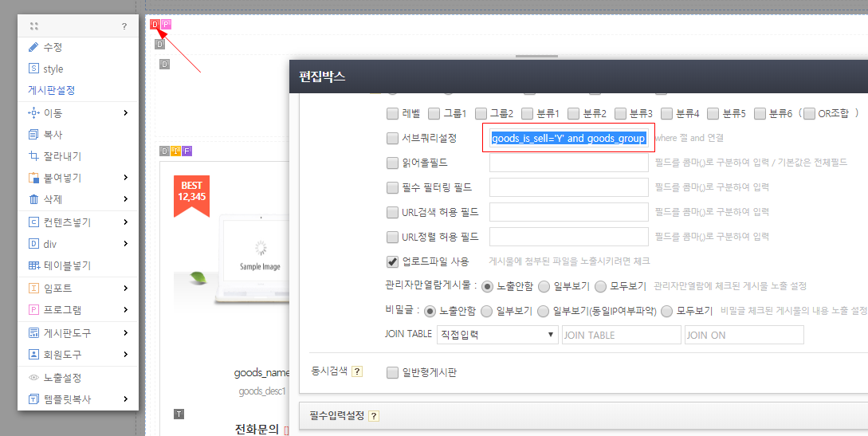Enable the 서브쿼리설정 checkbox

(x=392, y=138)
